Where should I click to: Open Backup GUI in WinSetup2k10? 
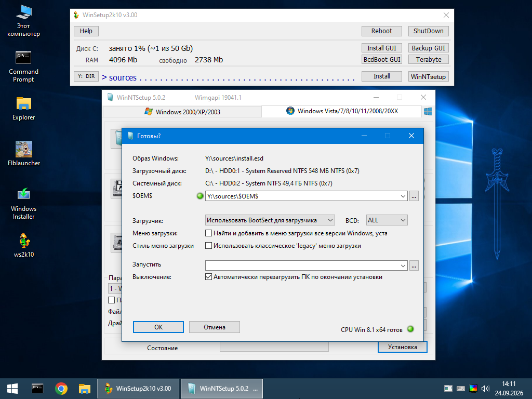click(x=429, y=48)
